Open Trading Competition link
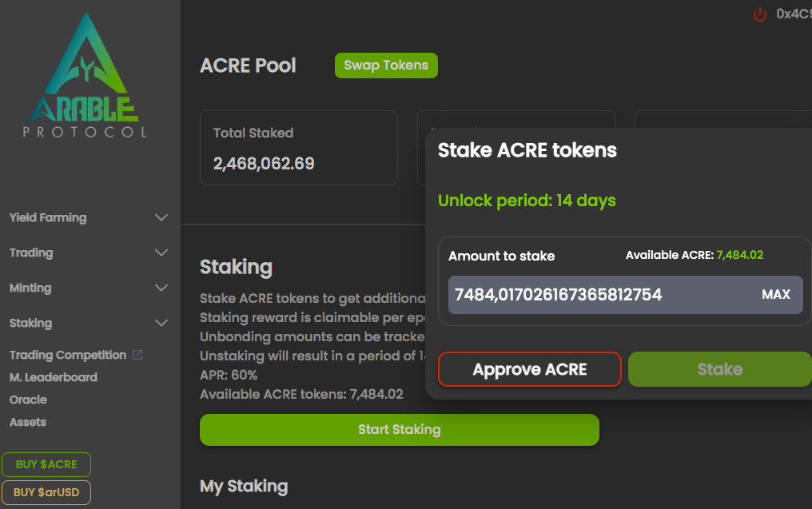812x509 pixels. 68,355
